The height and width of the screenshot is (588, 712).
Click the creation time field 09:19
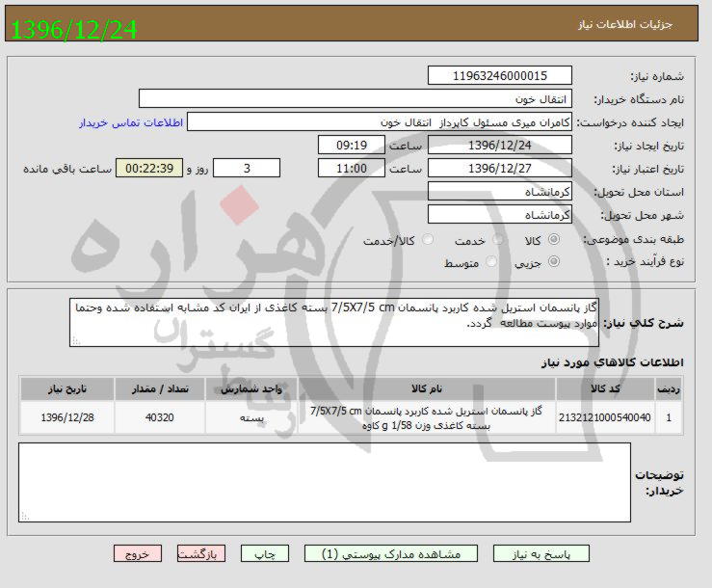(x=352, y=145)
